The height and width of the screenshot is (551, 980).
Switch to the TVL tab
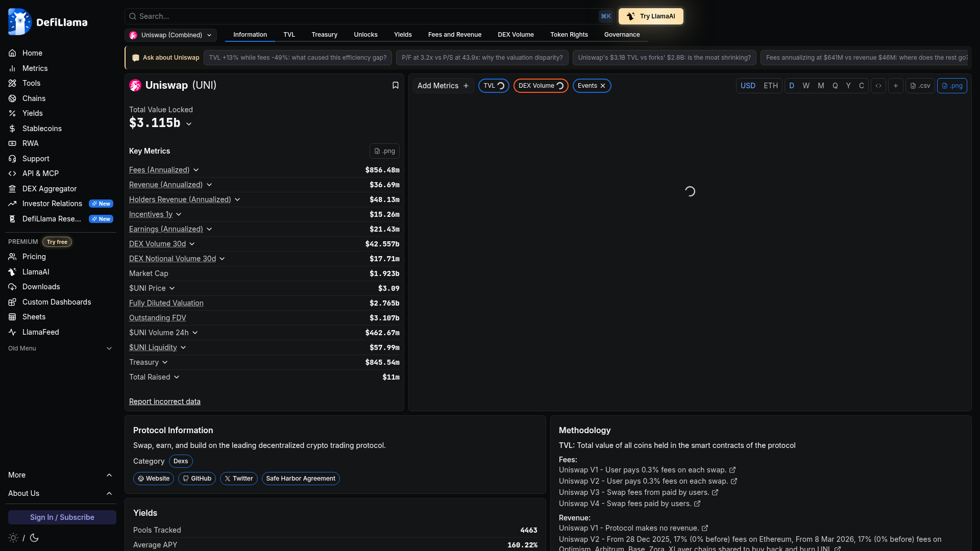(x=289, y=35)
